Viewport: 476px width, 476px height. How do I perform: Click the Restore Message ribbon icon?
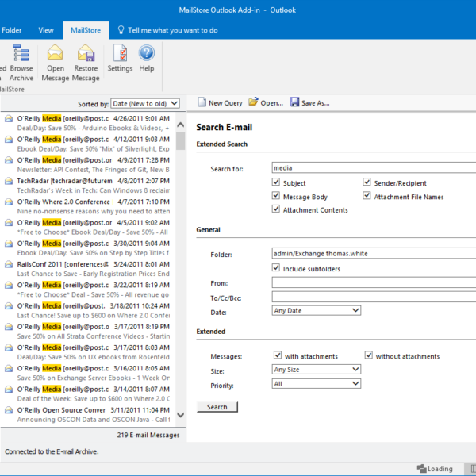(86, 53)
